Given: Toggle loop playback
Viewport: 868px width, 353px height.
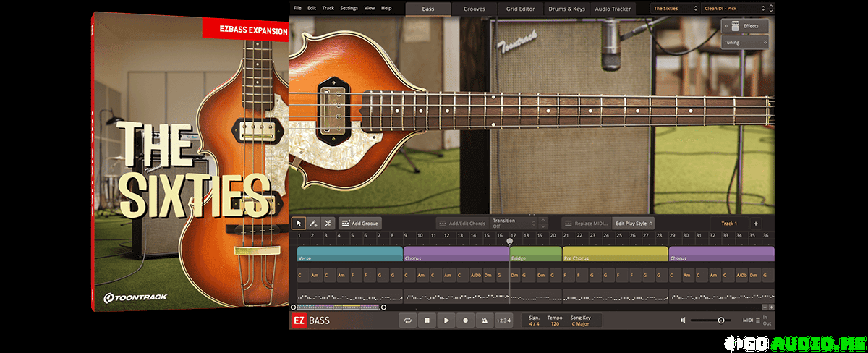Looking at the screenshot, I should pos(408,320).
